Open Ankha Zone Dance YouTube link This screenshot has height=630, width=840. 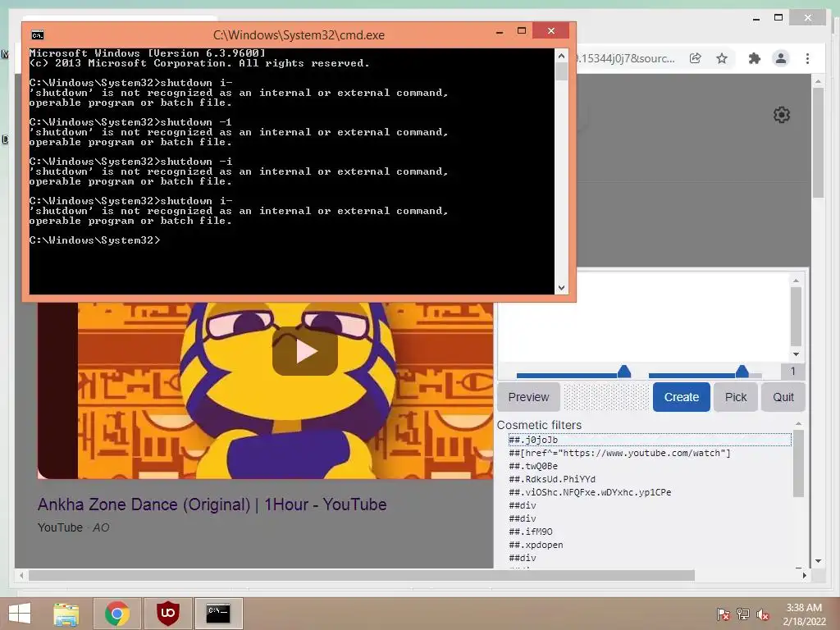pos(212,504)
